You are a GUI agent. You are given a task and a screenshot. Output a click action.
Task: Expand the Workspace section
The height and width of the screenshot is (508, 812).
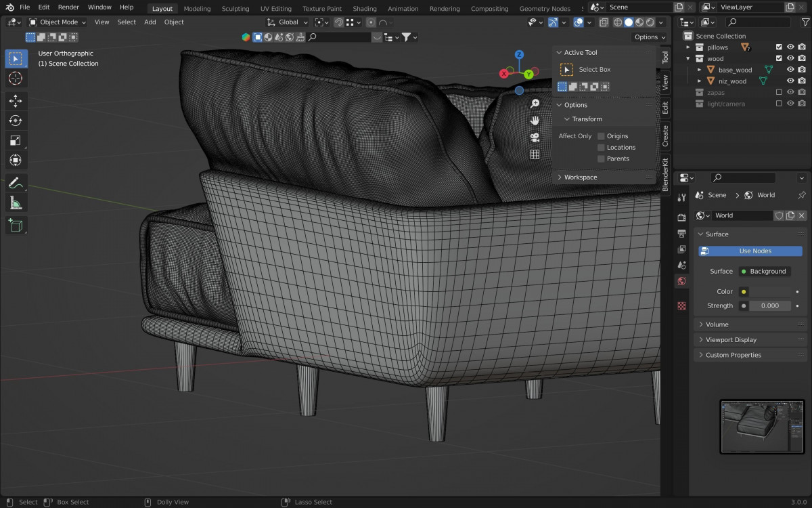coord(581,177)
